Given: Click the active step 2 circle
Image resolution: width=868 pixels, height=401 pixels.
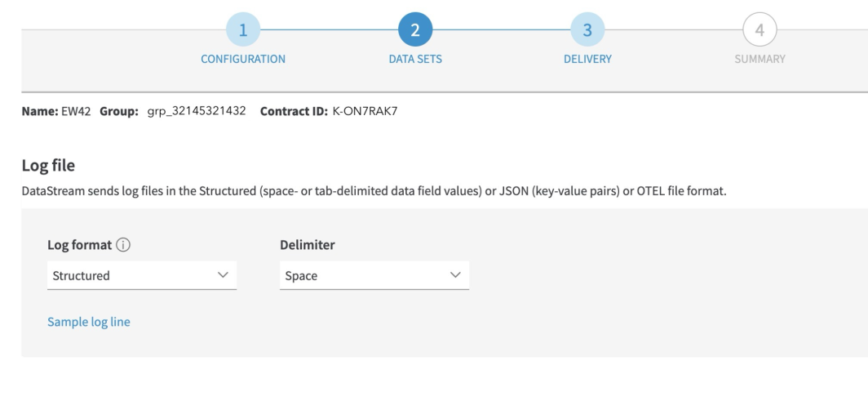Looking at the screenshot, I should click(x=415, y=30).
